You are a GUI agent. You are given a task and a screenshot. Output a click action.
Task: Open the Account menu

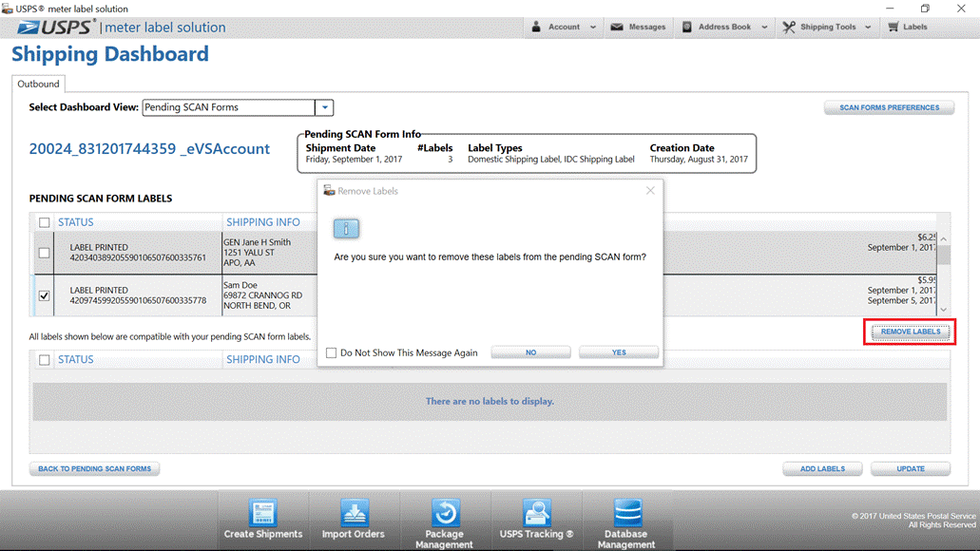(564, 28)
